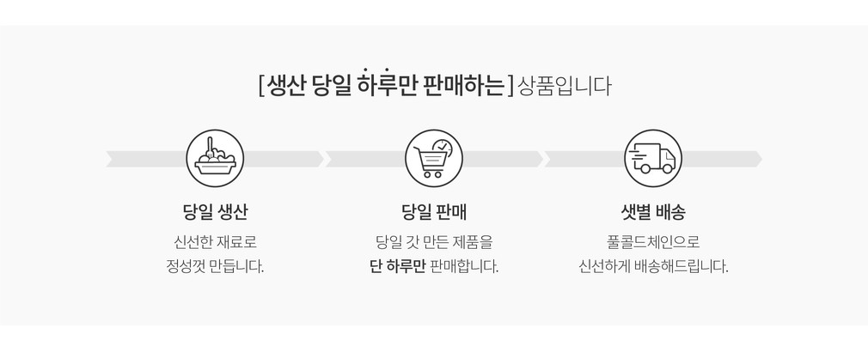Image resolution: width=868 pixels, height=352 pixels.
Task: Select the '샛별 배송' heading
Action: [x=653, y=211]
